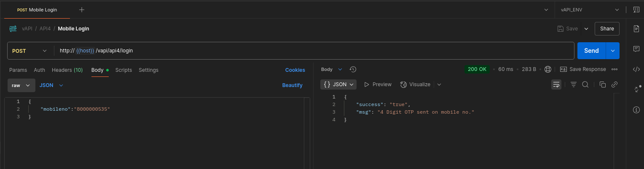Viewport: 644px width, 169px height.
Task: Open response history clock icon
Action: tap(353, 69)
